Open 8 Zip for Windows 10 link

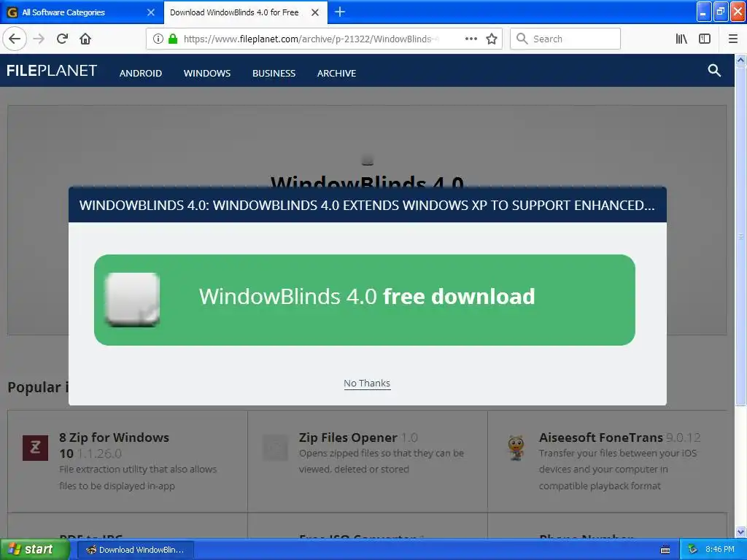pyautogui.click(x=115, y=446)
